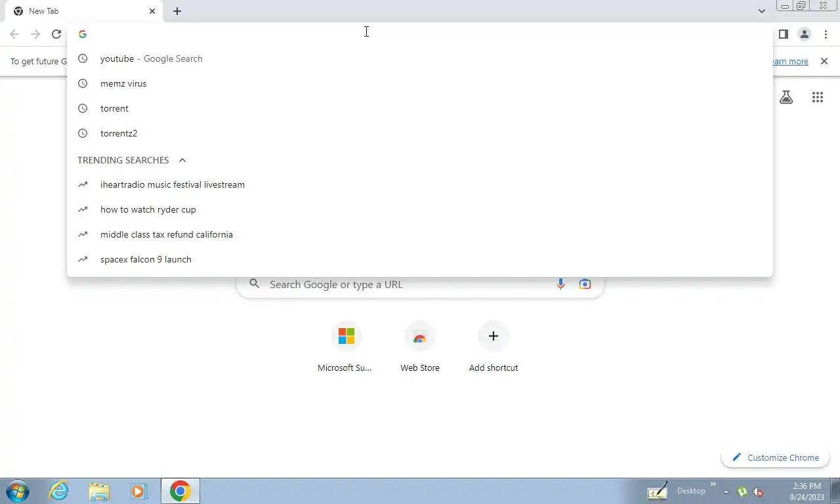
Task: Open the Chrome Labs flask icon
Action: 786,97
